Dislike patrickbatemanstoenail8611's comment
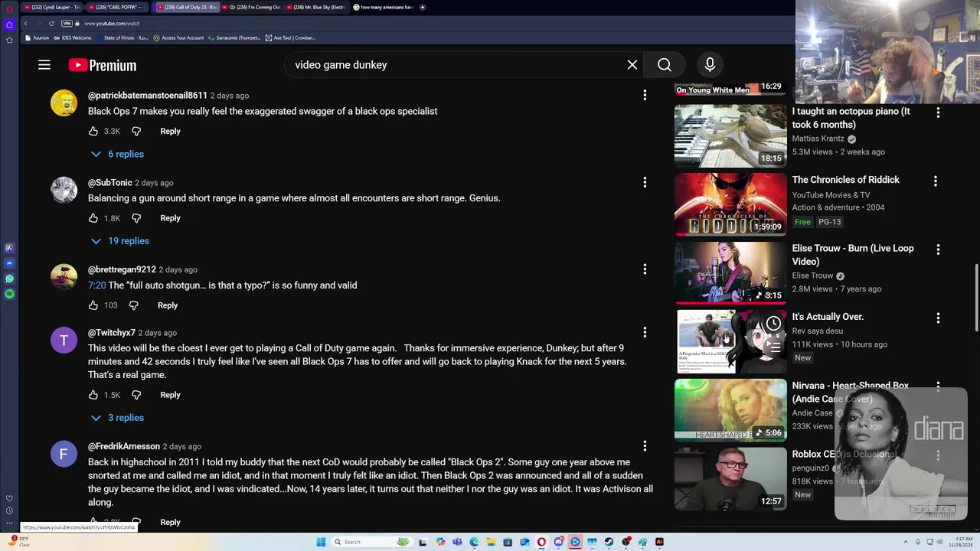This screenshot has height=551, width=980. click(x=136, y=131)
